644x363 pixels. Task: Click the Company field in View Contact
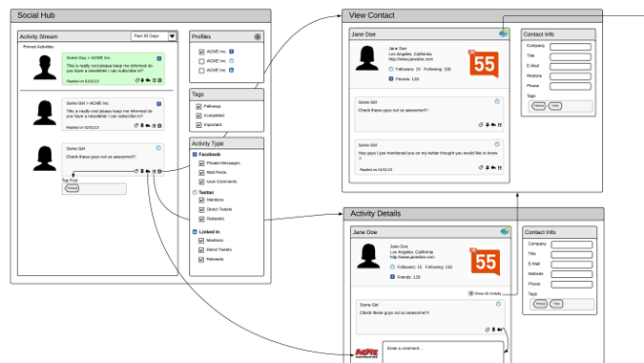coord(571,47)
